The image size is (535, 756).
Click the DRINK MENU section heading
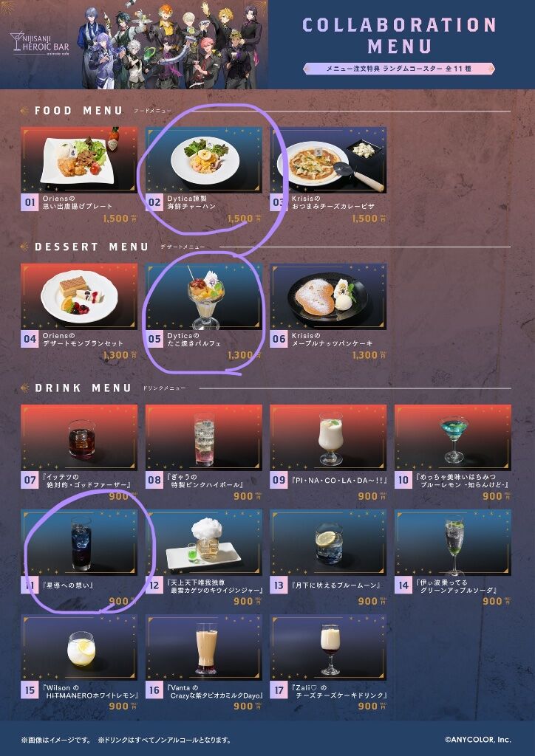coord(83,388)
